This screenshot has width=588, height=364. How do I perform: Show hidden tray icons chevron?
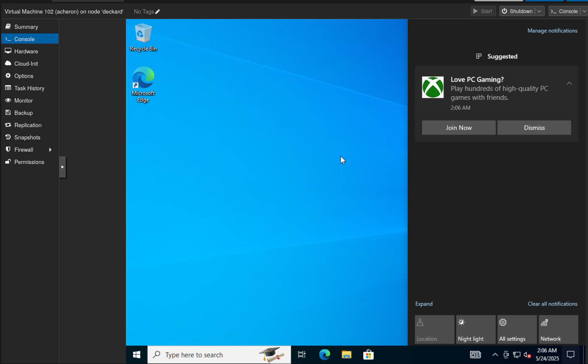click(495, 355)
